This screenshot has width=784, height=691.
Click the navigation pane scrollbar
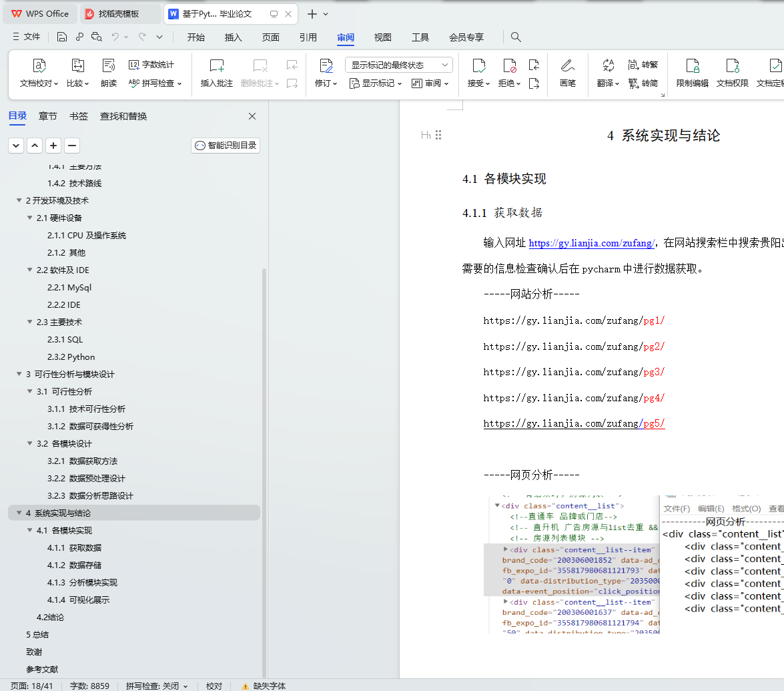[264, 472]
